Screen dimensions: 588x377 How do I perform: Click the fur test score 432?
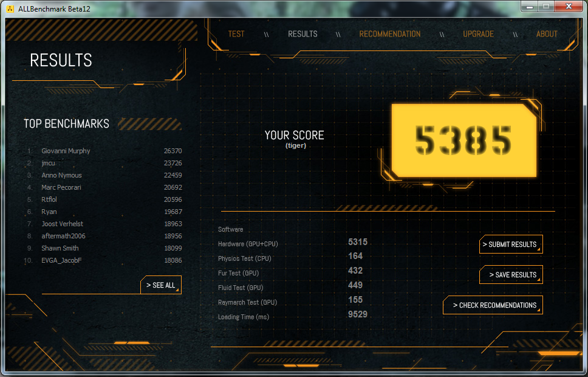(355, 271)
